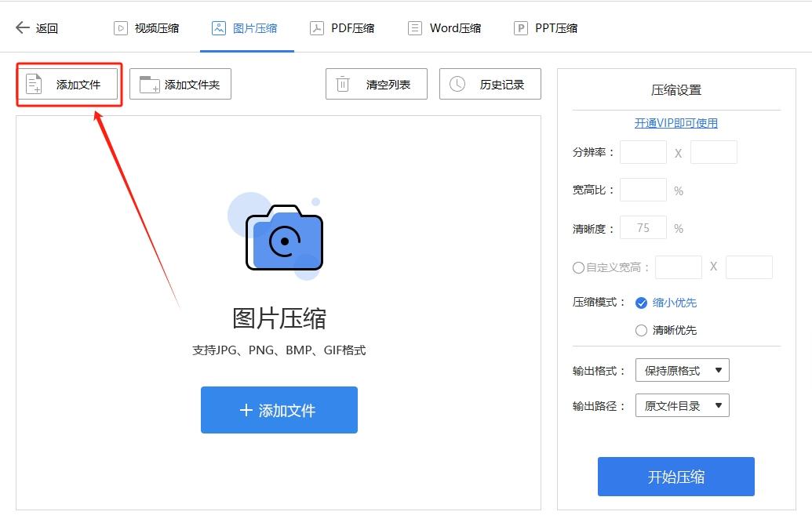Screen dimensions: 812x526
Task: Click the PPT compression tab icon
Action: point(519,27)
